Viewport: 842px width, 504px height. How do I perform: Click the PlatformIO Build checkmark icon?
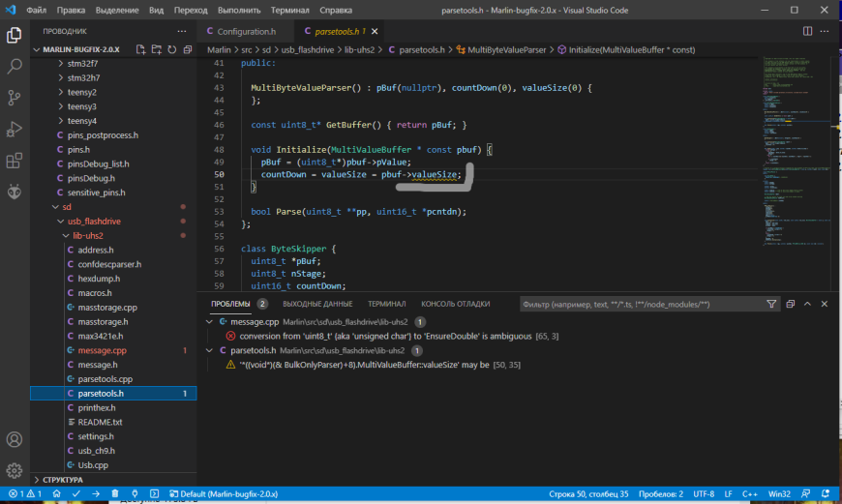pos(76,493)
